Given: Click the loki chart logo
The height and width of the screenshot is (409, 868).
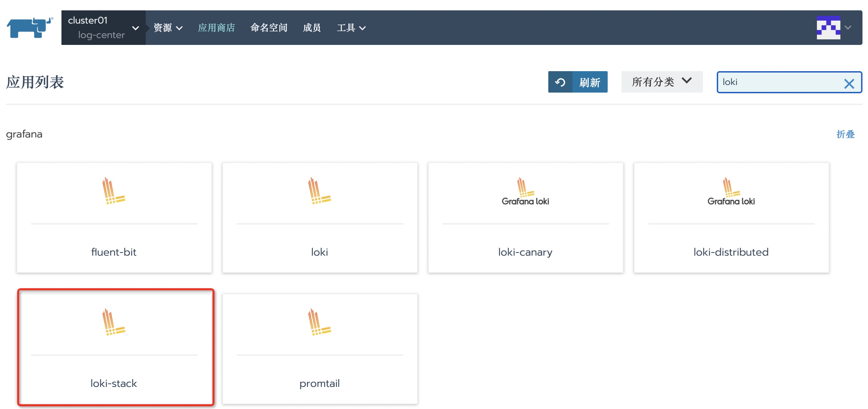Looking at the screenshot, I should [x=319, y=191].
